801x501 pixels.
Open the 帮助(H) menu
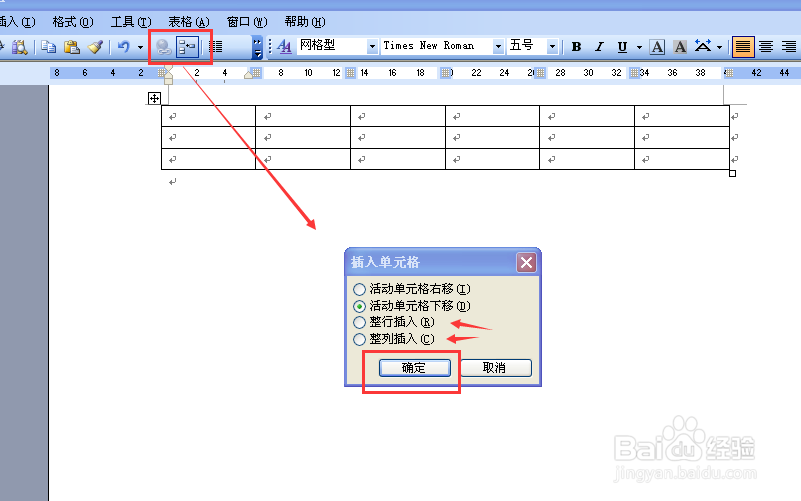(x=305, y=22)
